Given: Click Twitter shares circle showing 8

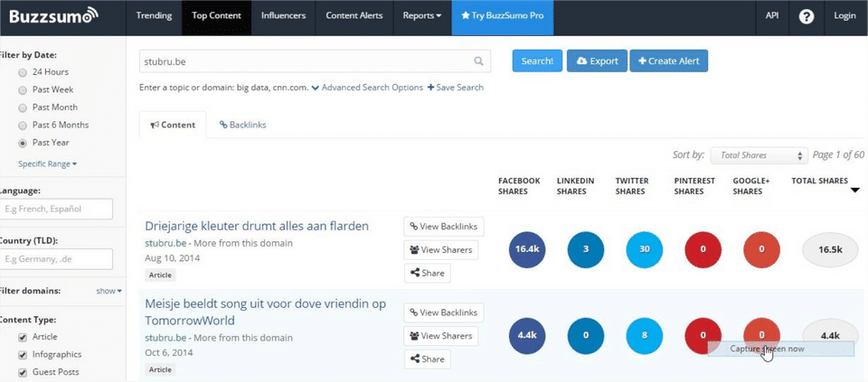Looking at the screenshot, I should pos(645,336).
